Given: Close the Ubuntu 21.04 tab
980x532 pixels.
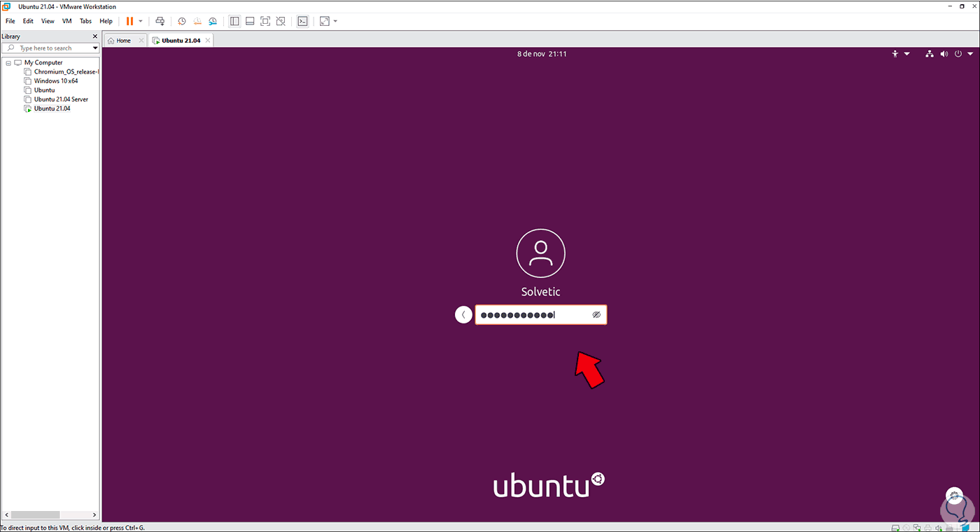Looking at the screenshot, I should tap(208, 41).
